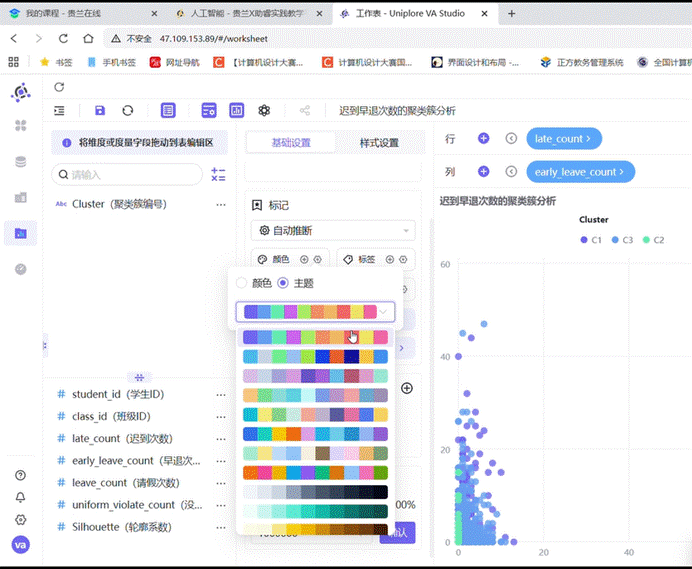Open the 书签 bookmark
The width and height of the screenshot is (692, 569).
[56, 62]
